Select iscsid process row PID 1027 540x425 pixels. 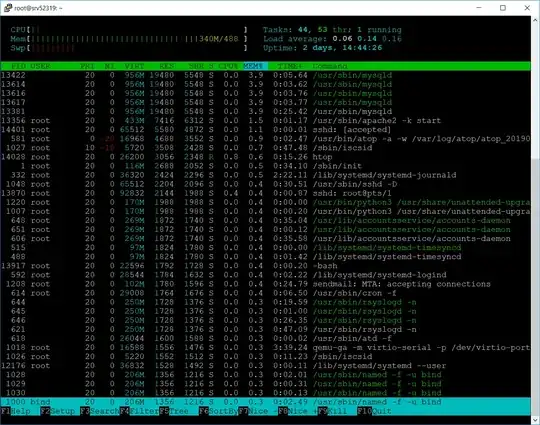[x=265, y=148]
